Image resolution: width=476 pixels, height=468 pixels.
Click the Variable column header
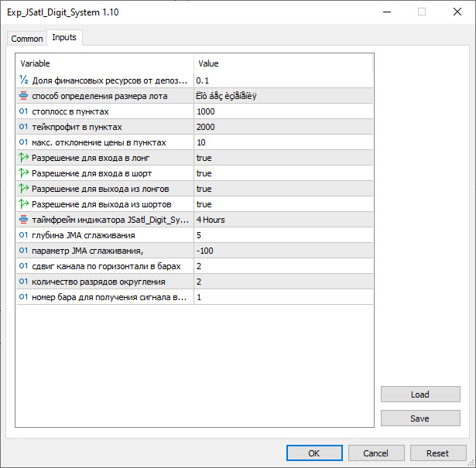tap(105, 63)
